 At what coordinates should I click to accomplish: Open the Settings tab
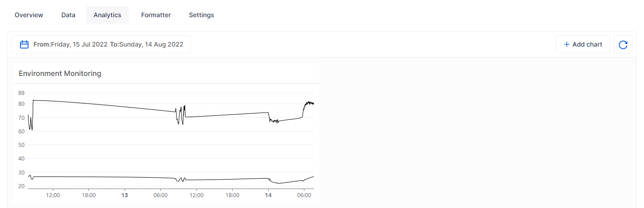[201, 15]
